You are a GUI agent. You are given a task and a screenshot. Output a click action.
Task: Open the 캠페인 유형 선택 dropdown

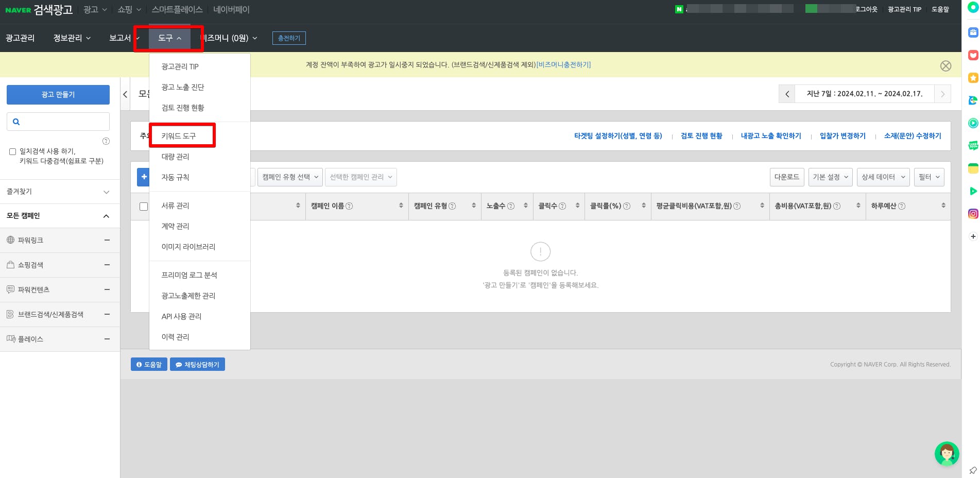tap(290, 177)
